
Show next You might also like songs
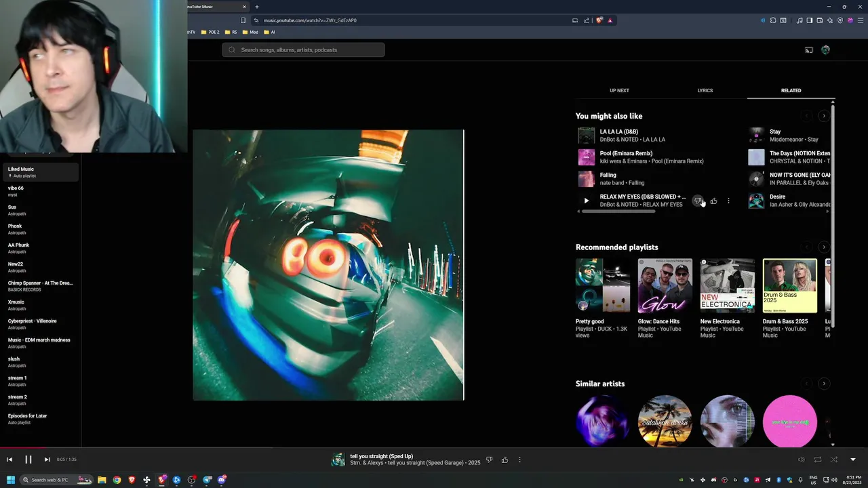pos(824,116)
